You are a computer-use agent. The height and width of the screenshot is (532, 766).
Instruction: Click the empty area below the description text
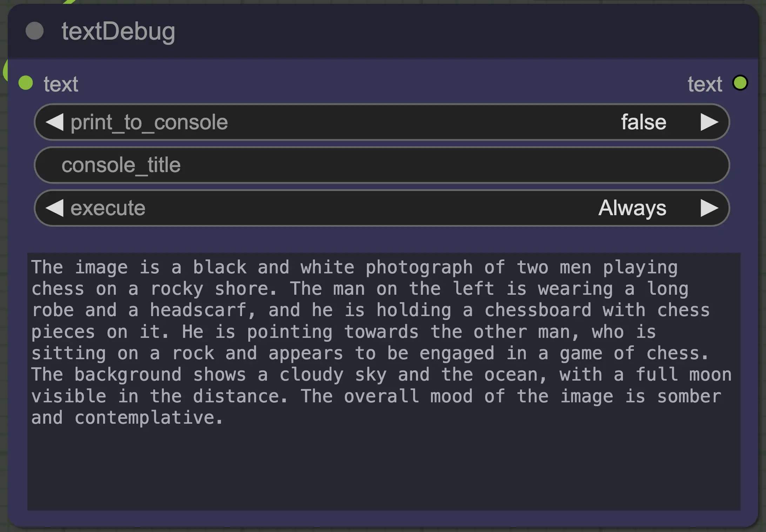(384, 470)
